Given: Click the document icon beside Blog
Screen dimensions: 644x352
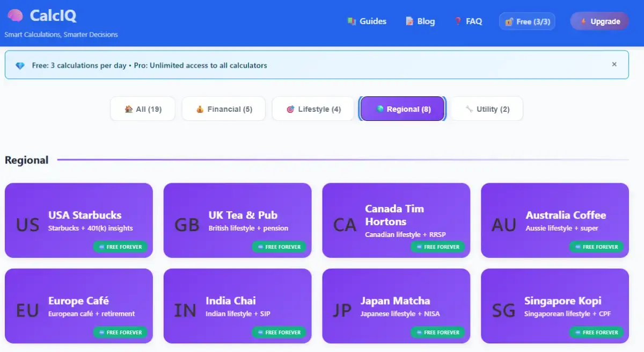Looking at the screenshot, I should tap(409, 21).
